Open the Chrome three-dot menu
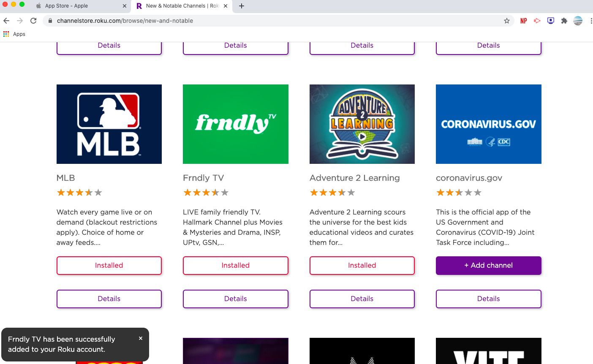 click(591, 21)
